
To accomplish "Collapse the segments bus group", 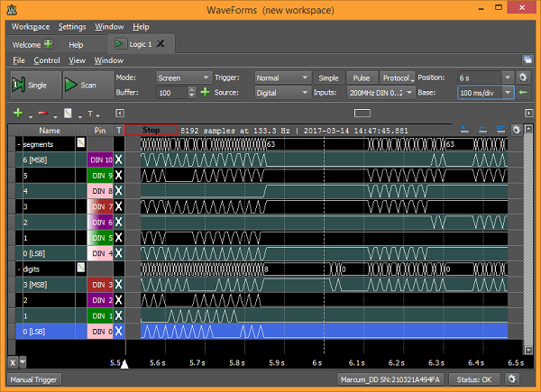I will [x=19, y=144].
